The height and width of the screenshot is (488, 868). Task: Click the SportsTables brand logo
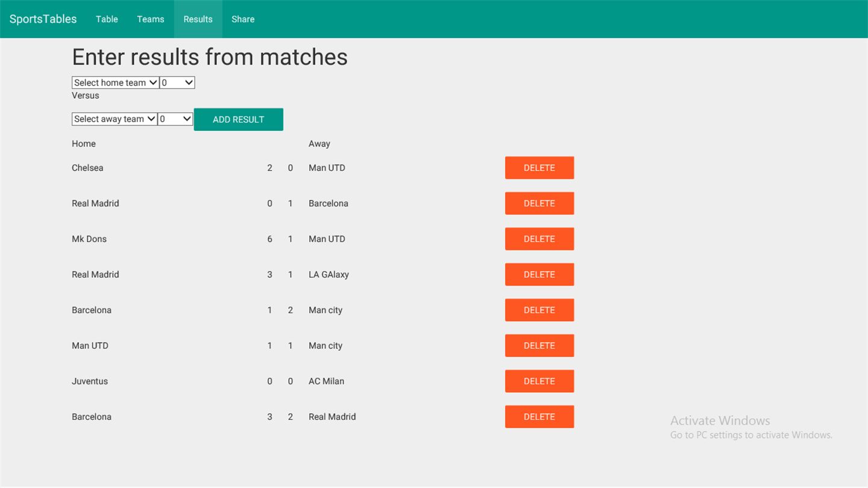43,19
